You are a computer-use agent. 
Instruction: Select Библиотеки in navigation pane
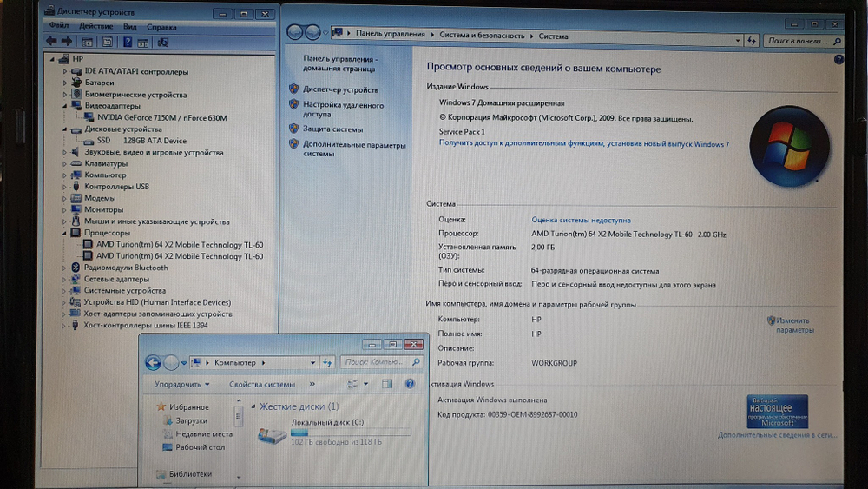point(190,473)
